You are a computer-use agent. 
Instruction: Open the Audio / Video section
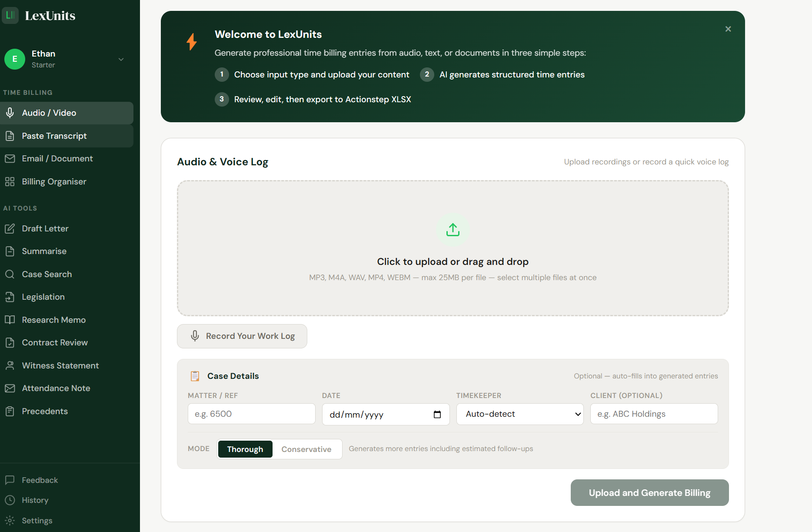pos(67,113)
